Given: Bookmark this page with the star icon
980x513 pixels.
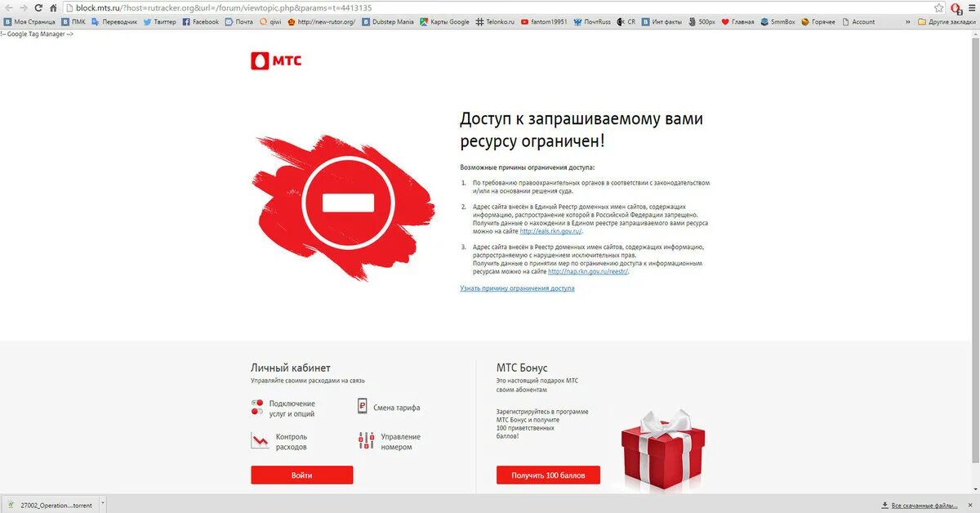Looking at the screenshot, I should tap(939, 7).
